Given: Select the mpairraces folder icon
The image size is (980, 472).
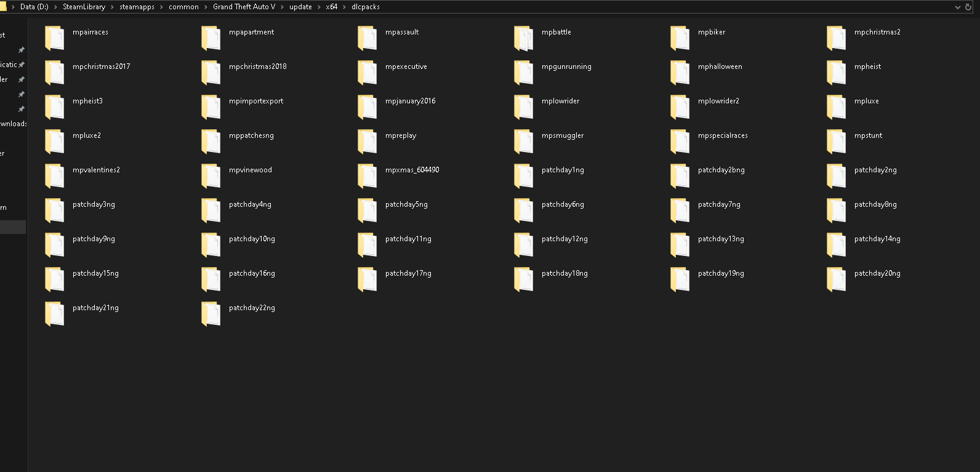Looking at the screenshot, I should point(54,38).
